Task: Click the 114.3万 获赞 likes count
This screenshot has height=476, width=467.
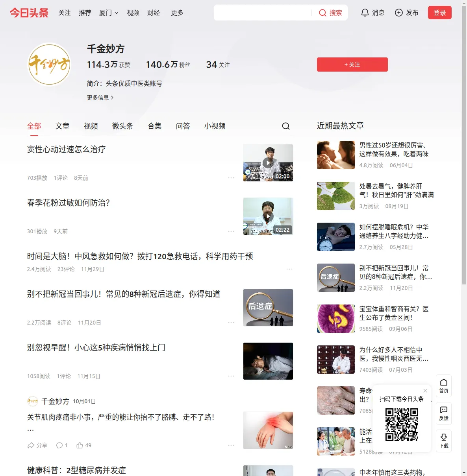Action: pyautogui.click(x=109, y=65)
